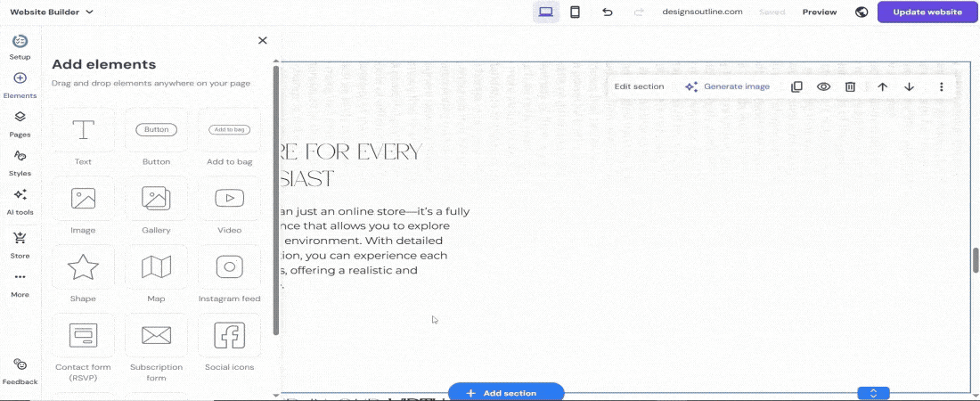Redo the last change

(639, 12)
